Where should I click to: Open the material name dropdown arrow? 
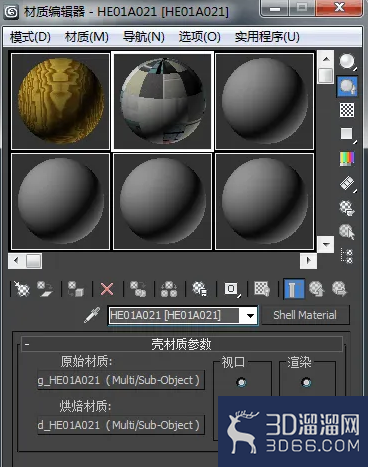click(250, 315)
